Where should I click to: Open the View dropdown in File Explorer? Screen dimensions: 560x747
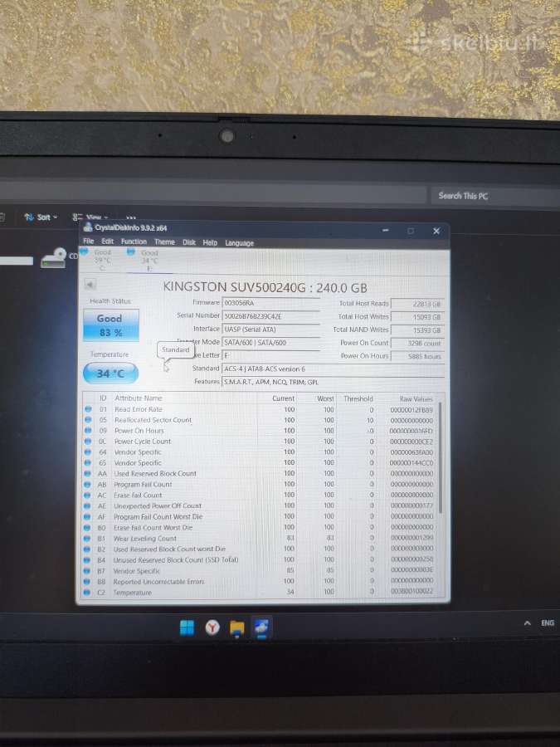tap(90, 217)
